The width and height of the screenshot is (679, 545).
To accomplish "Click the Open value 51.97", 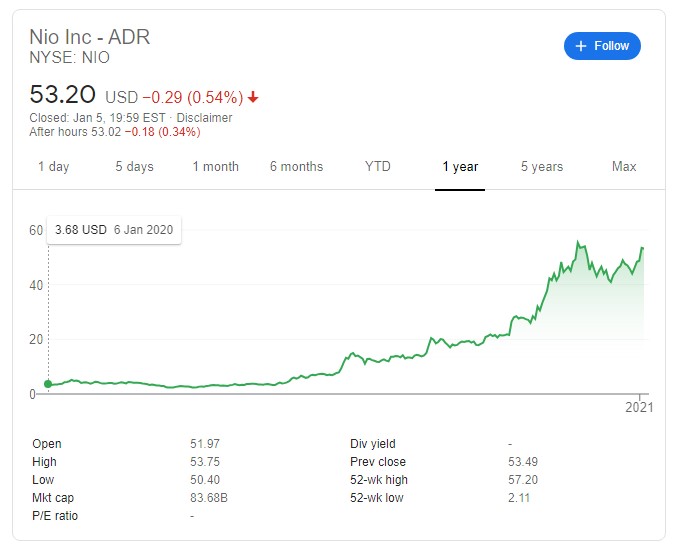I will 205,444.
